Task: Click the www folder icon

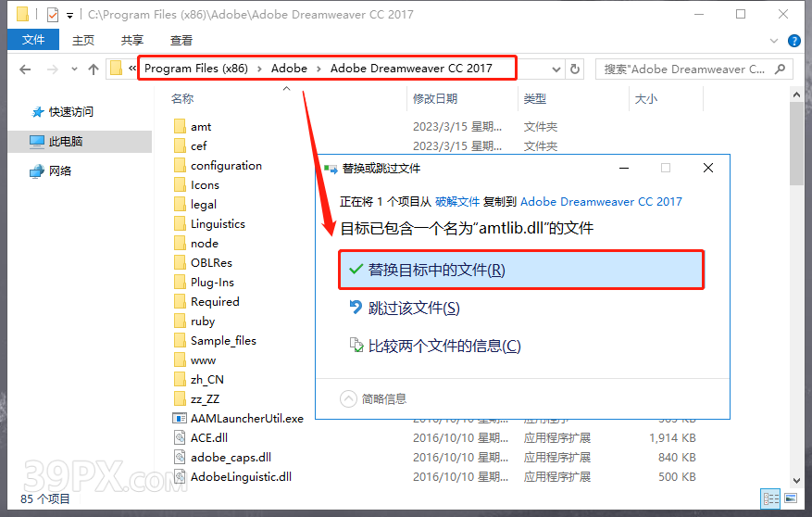Action: (180, 360)
